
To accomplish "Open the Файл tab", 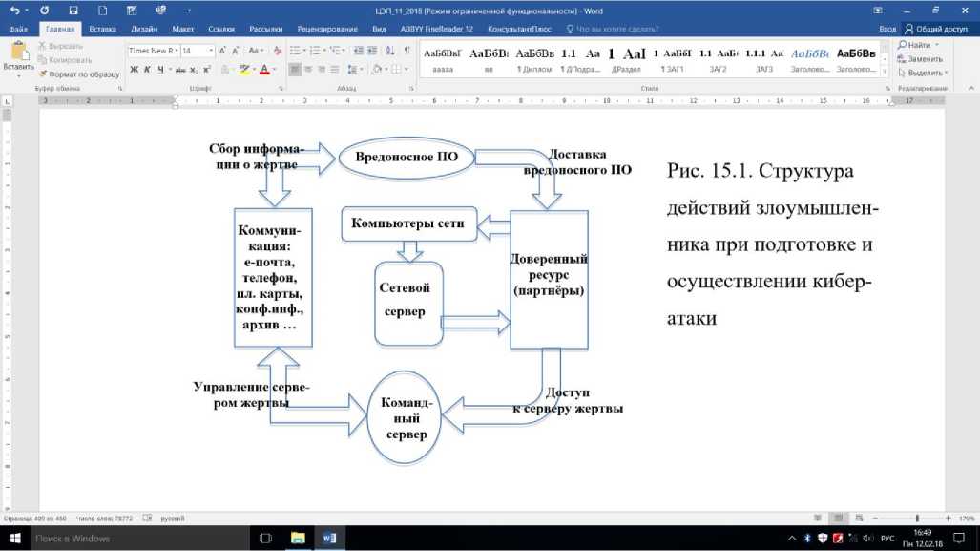I will 18,29.
